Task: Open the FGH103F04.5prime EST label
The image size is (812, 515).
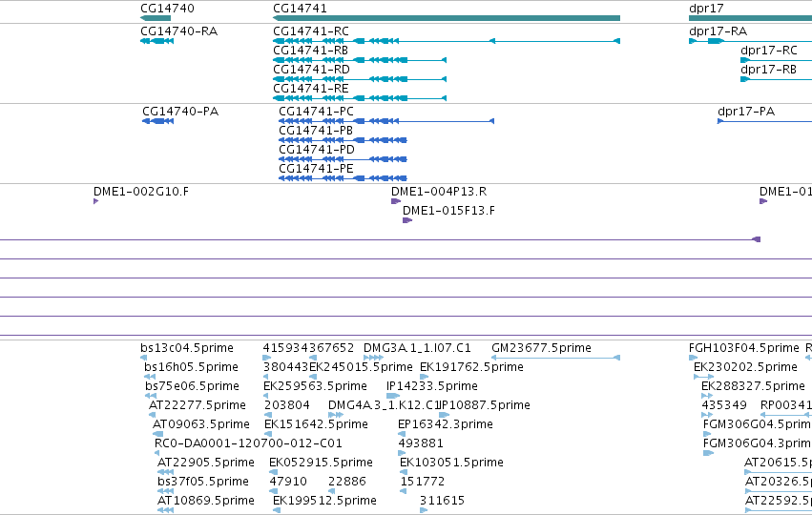Action: 744,348
